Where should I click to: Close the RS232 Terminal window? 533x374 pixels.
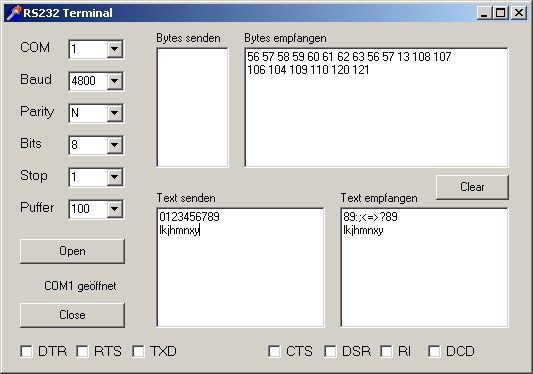pyautogui.click(x=519, y=13)
